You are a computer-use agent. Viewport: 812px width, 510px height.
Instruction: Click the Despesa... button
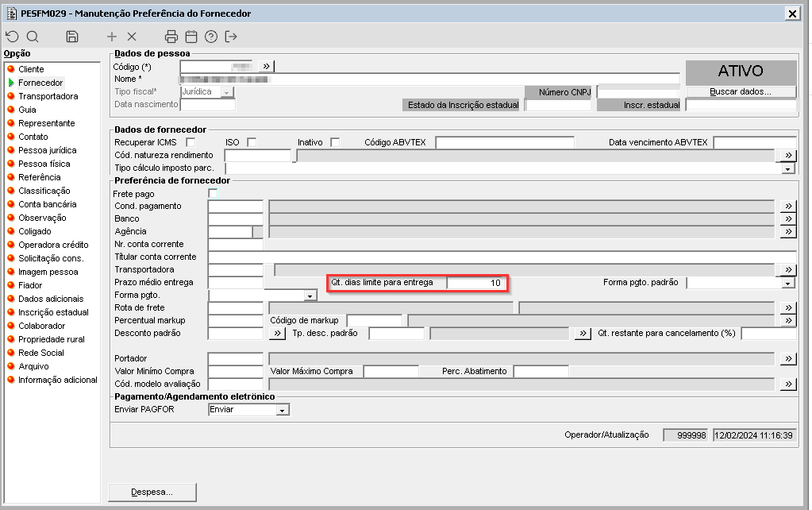pyautogui.click(x=152, y=492)
